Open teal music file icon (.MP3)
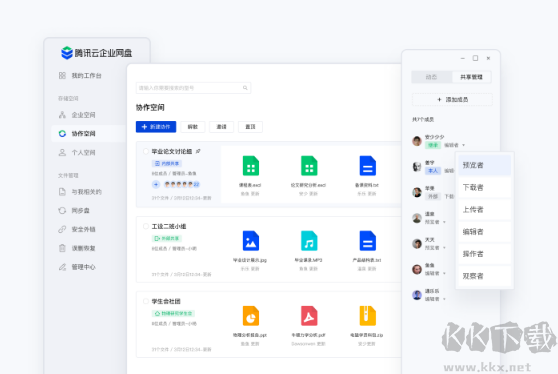Screen dimensions: 558x374 309,241
